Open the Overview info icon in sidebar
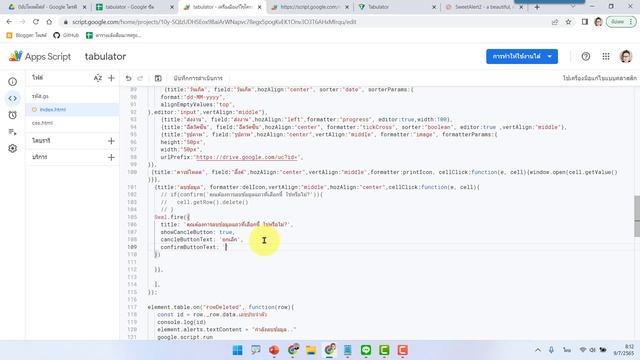The width and height of the screenshot is (640, 360). click(x=13, y=82)
